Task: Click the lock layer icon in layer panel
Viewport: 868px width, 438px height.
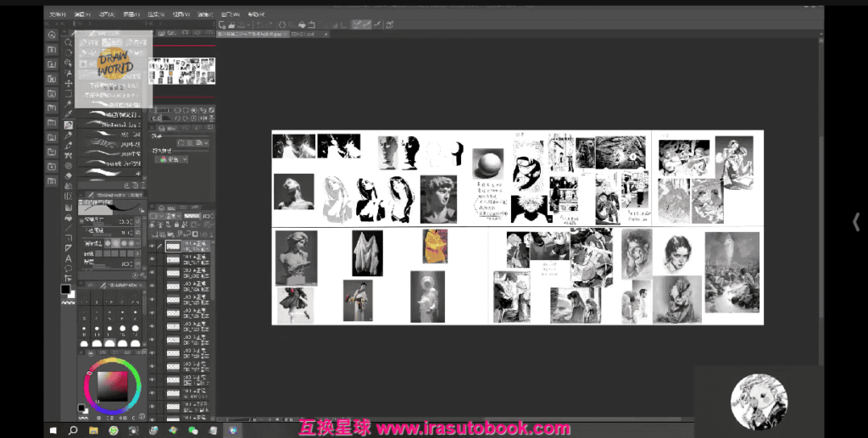Action: pyautogui.click(x=176, y=225)
